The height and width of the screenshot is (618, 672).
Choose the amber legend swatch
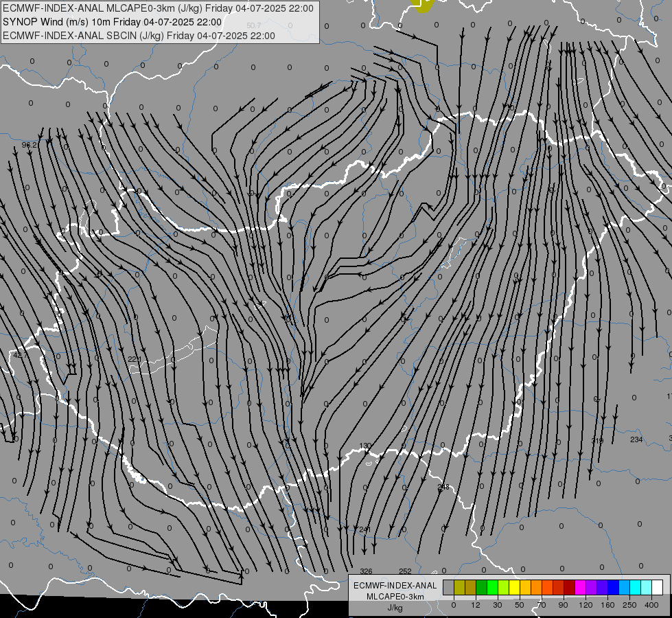[525, 588]
